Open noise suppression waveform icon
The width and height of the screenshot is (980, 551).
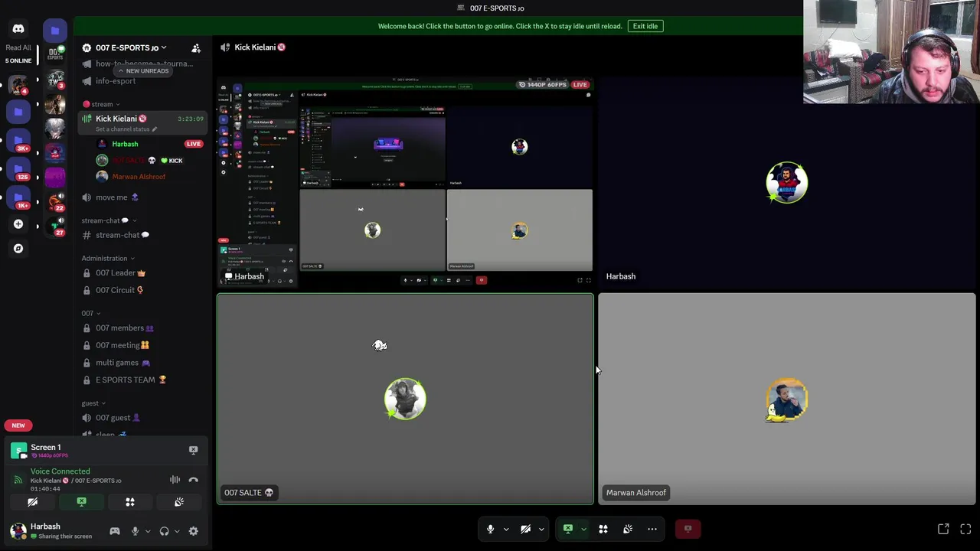175,480
